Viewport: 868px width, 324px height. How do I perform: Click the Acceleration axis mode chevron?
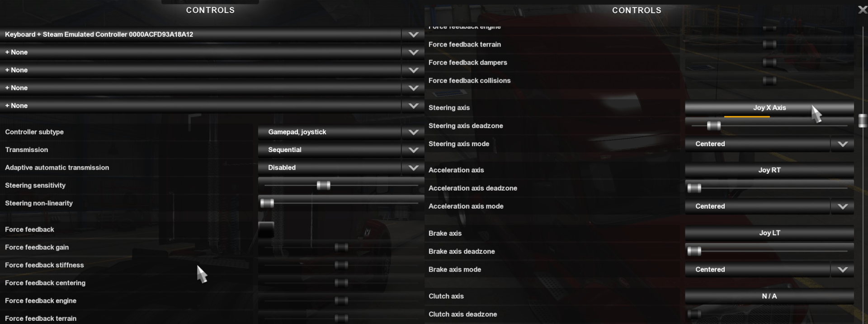click(x=843, y=206)
